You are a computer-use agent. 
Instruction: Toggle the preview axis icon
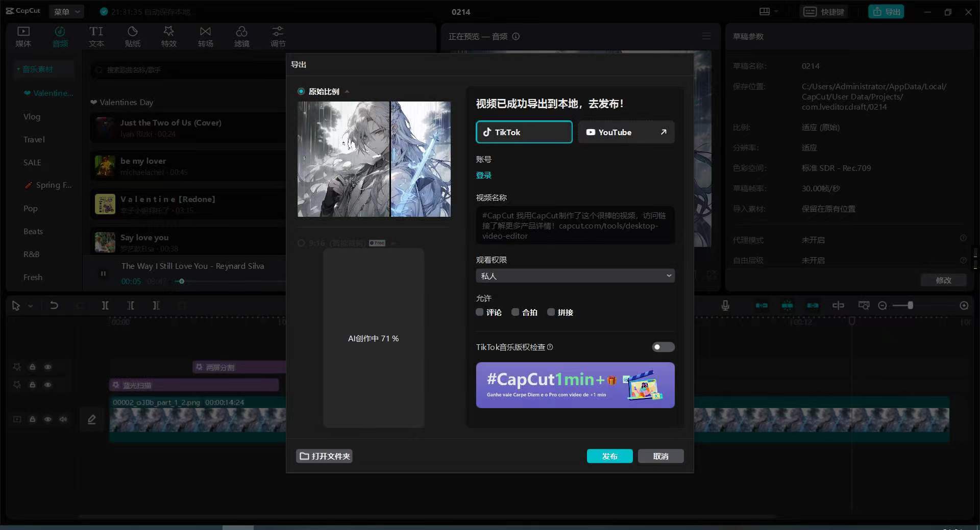[x=838, y=305]
